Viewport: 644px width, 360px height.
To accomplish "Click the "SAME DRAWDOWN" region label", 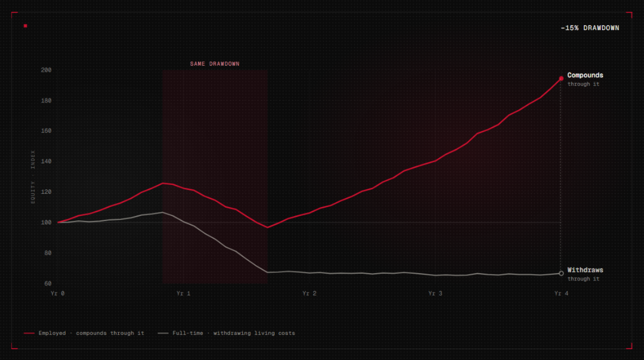I will [215, 64].
